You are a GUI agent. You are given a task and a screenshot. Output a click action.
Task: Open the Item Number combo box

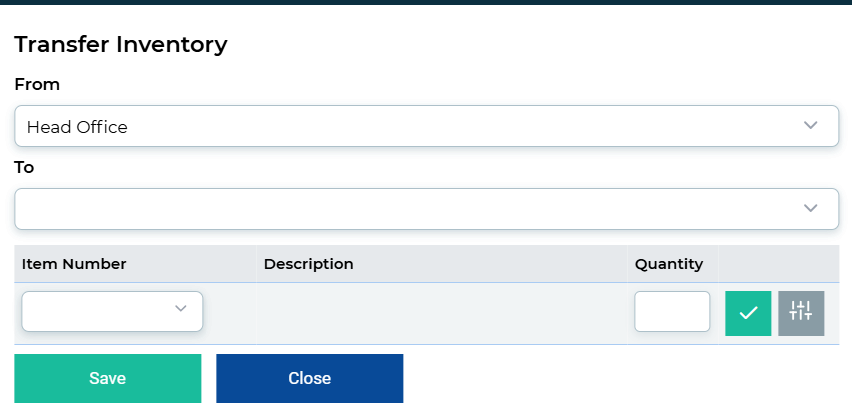tap(112, 311)
